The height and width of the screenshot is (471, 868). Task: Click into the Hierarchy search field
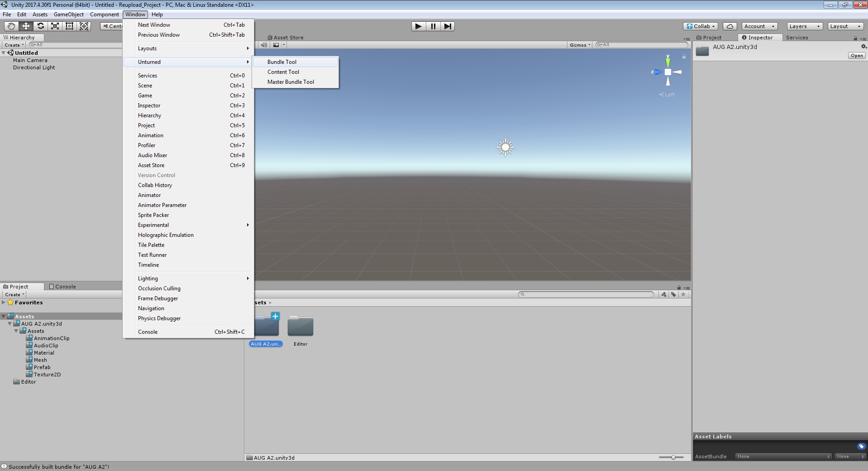(x=75, y=45)
